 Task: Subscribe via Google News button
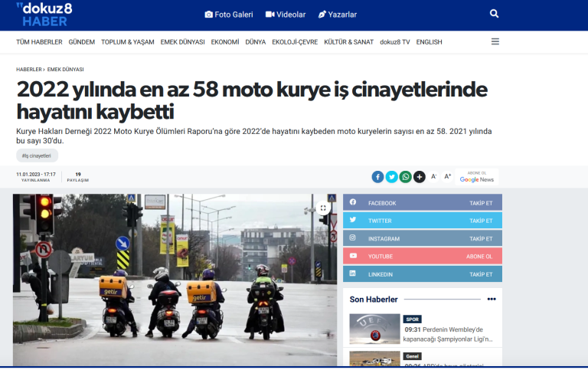tap(477, 177)
